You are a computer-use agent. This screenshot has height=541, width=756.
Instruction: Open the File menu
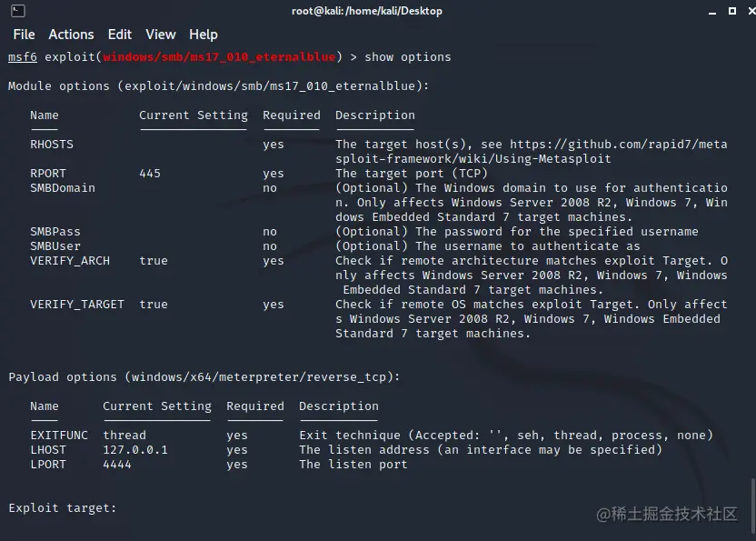pos(25,35)
